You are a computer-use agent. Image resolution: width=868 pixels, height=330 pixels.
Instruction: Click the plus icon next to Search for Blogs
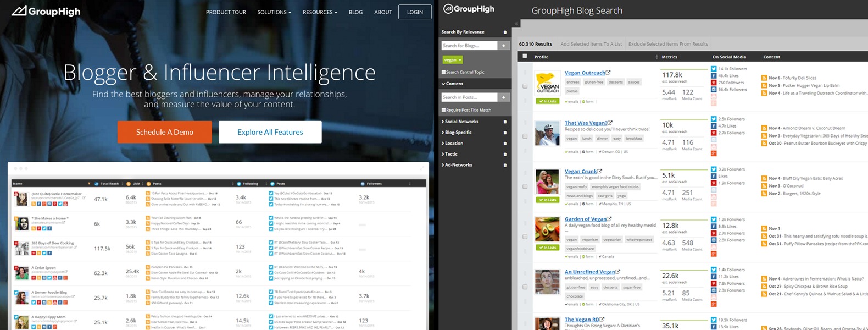pyautogui.click(x=504, y=46)
